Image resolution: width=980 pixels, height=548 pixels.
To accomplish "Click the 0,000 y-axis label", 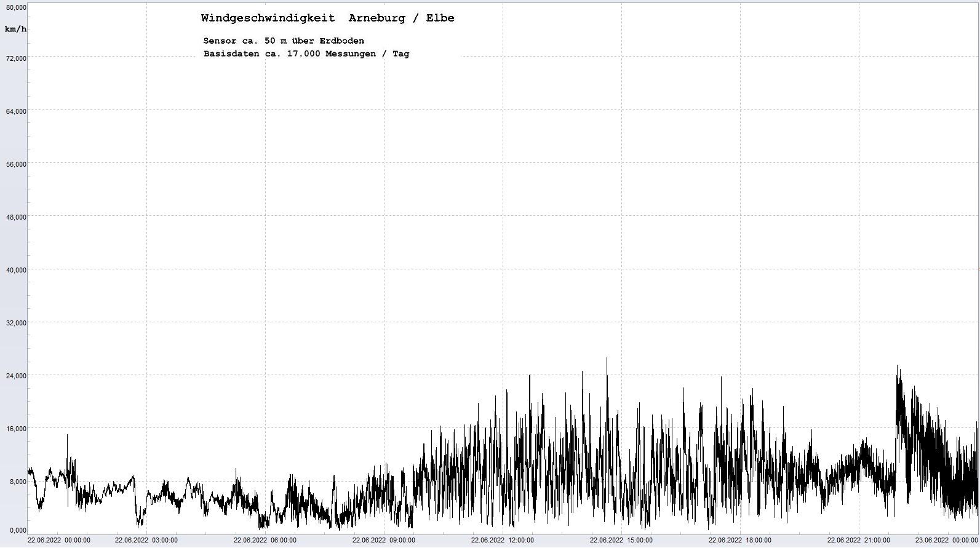I will [x=18, y=530].
